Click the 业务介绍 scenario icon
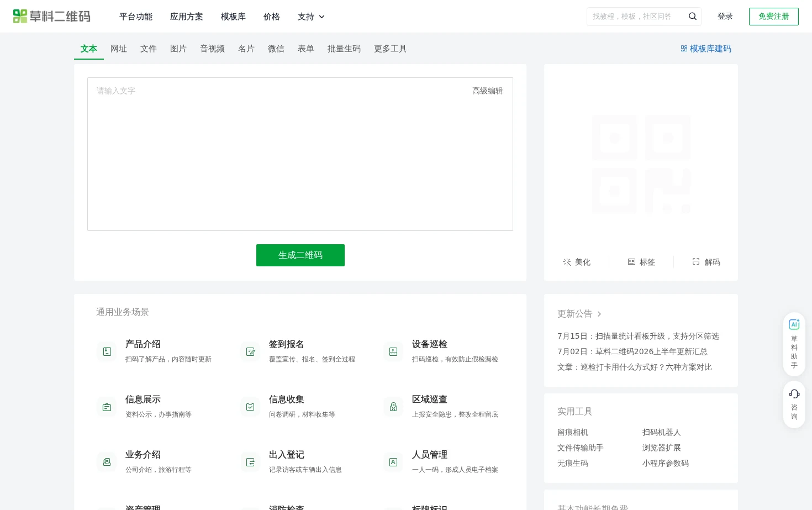Image resolution: width=812 pixels, height=510 pixels. (x=107, y=462)
